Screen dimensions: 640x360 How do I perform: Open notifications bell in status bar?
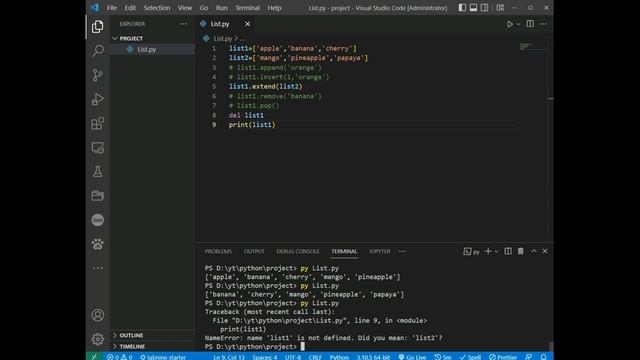[543, 357]
